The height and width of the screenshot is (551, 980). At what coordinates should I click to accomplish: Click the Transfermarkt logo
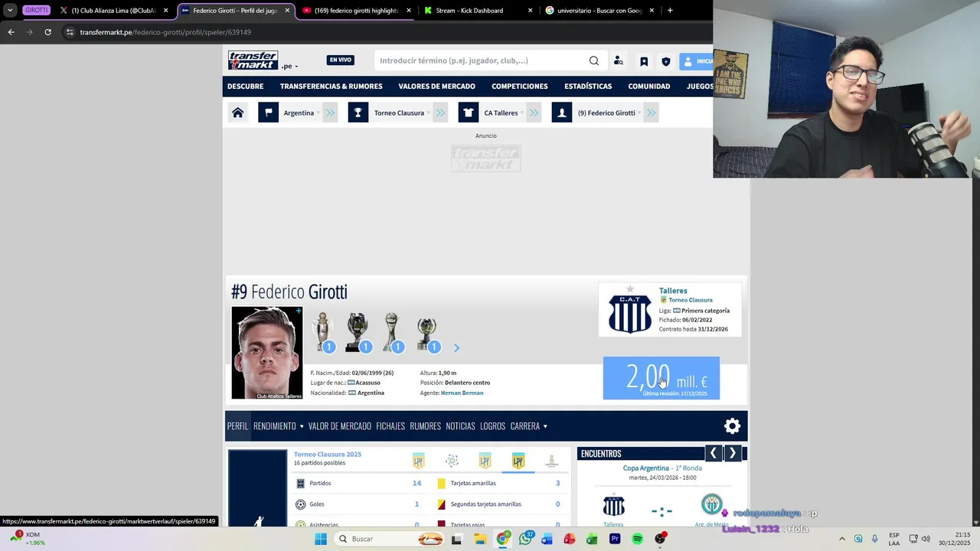pyautogui.click(x=253, y=60)
